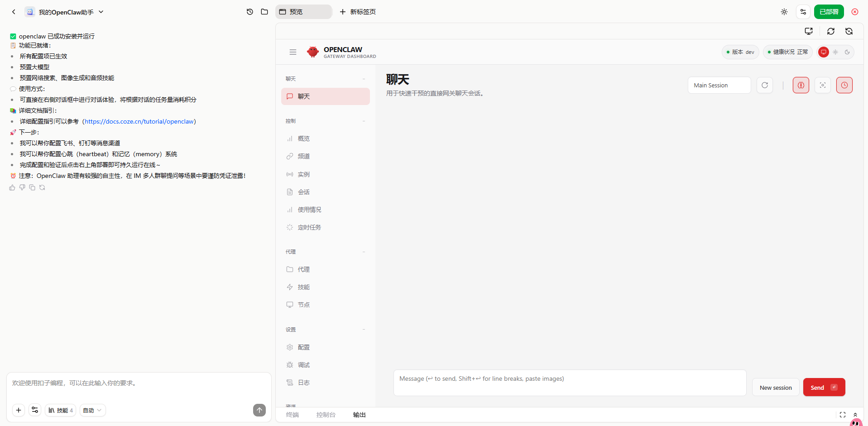Open the folder icon in the top bar

click(x=264, y=12)
